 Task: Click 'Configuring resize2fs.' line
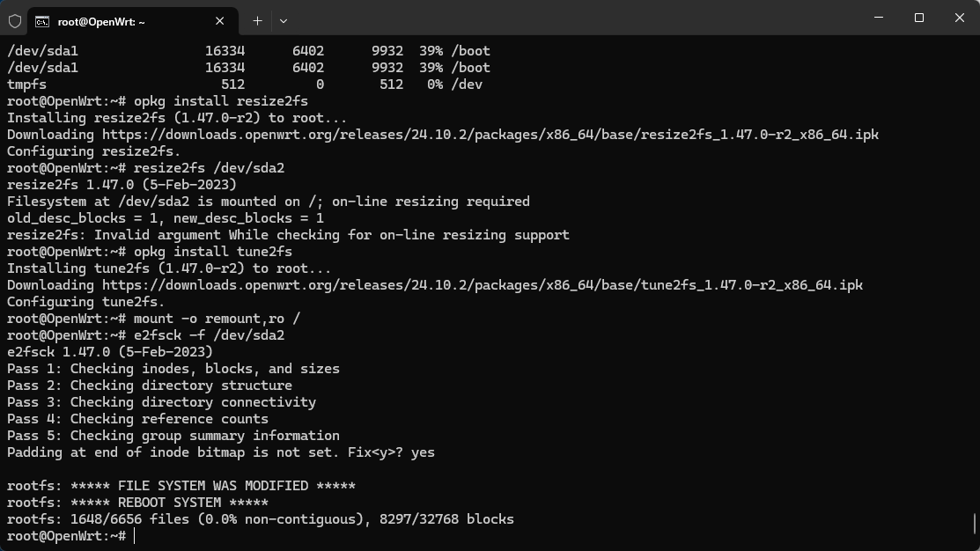click(93, 151)
